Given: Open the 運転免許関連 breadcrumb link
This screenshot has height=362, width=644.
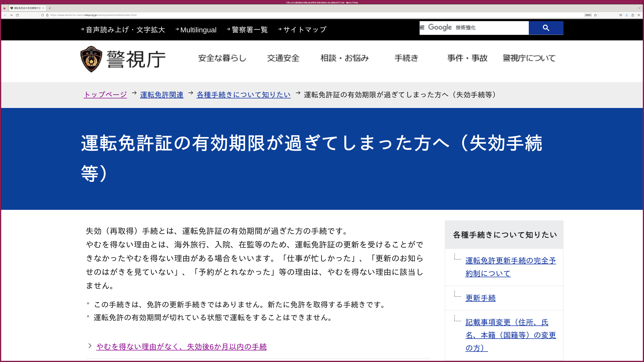Looking at the screenshot, I should [162, 95].
